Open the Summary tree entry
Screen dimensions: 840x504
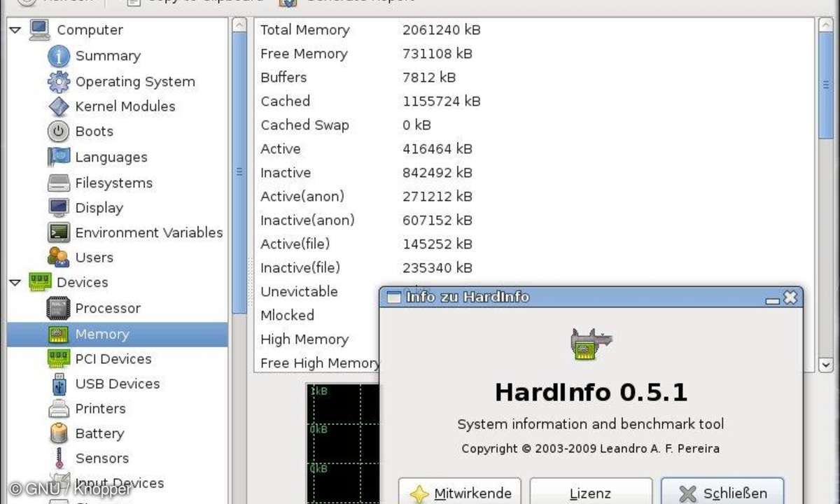pos(108,56)
